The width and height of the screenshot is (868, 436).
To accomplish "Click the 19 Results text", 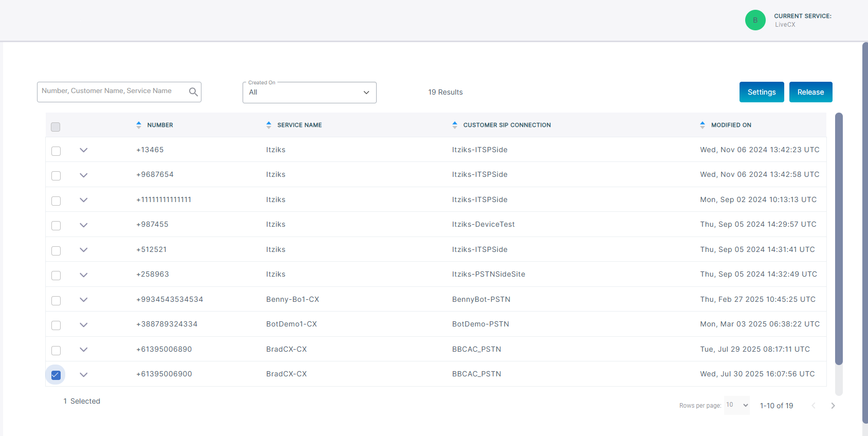I will point(446,92).
